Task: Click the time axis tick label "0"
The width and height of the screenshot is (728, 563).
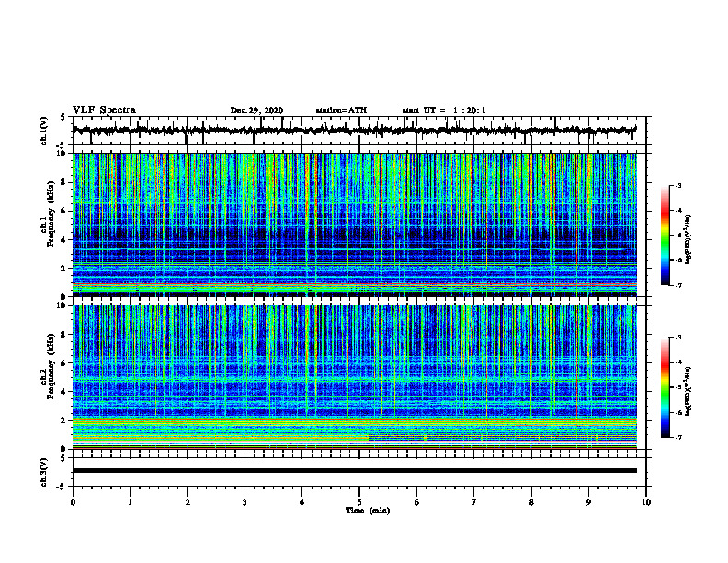Action: (73, 502)
